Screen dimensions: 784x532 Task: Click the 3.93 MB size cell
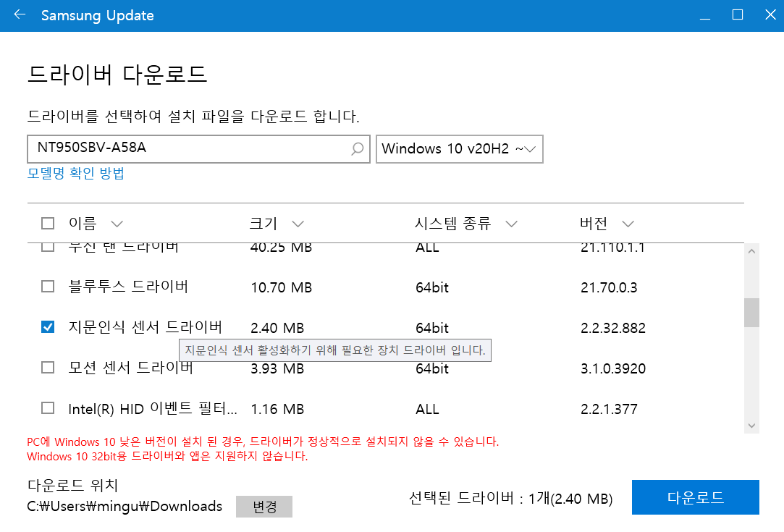[x=277, y=368]
